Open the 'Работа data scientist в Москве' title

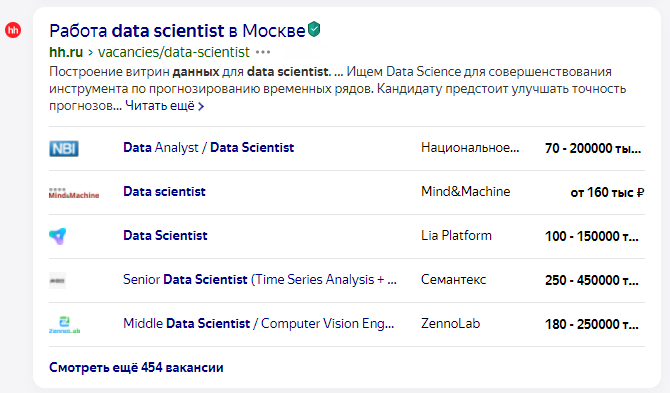[x=177, y=31]
